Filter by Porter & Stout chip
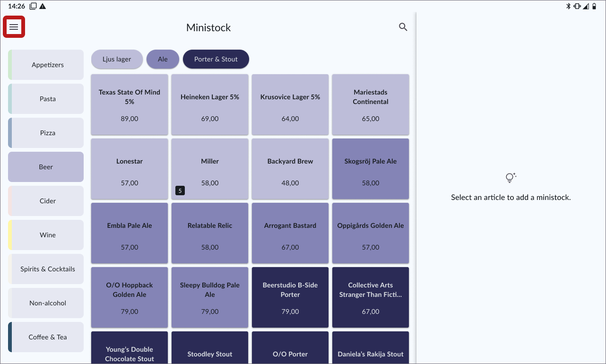Image resolution: width=606 pixels, height=364 pixels. [216, 59]
